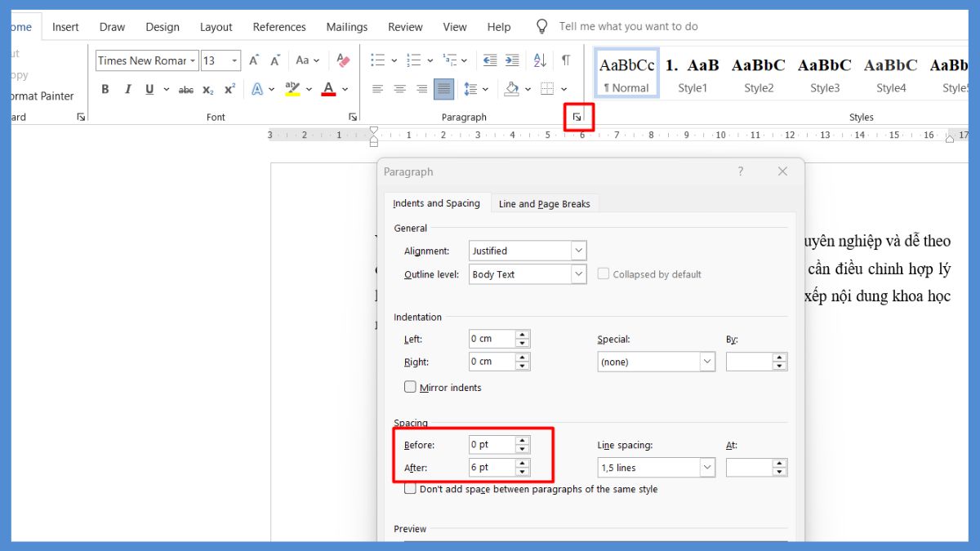The width and height of the screenshot is (980, 551).
Task: Click the Format Painter button
Action: [x=46, y=96]
